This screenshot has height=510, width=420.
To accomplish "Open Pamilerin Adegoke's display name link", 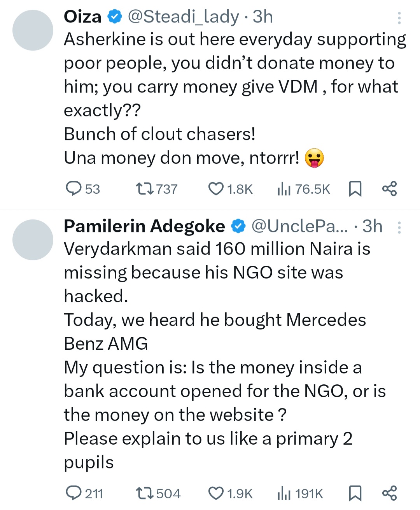I will click(x=144, y=226).
